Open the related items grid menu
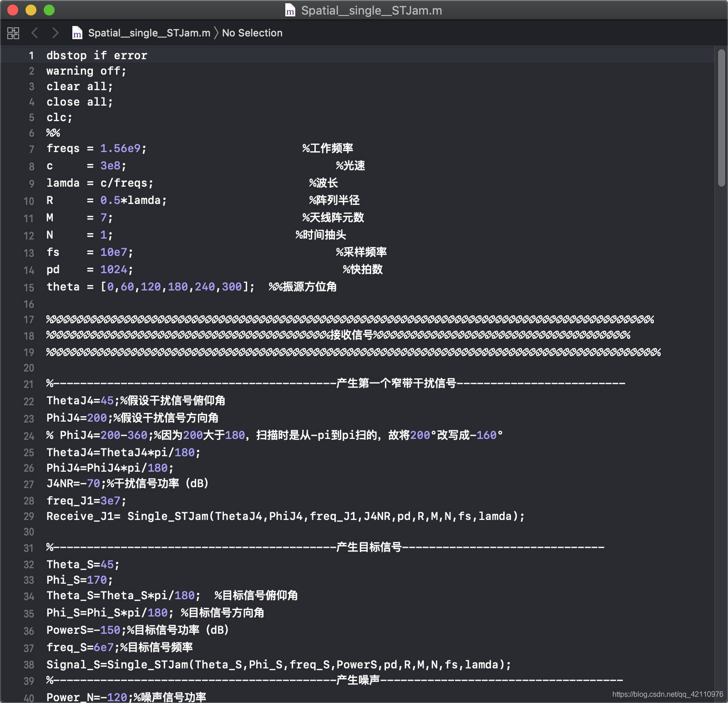The image size is (728, 703). 13,33
